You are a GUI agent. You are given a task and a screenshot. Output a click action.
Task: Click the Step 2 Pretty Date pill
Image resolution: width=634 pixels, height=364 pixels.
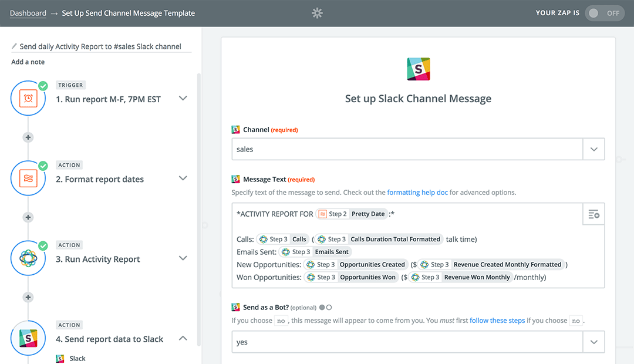click(x=352, y=214)
